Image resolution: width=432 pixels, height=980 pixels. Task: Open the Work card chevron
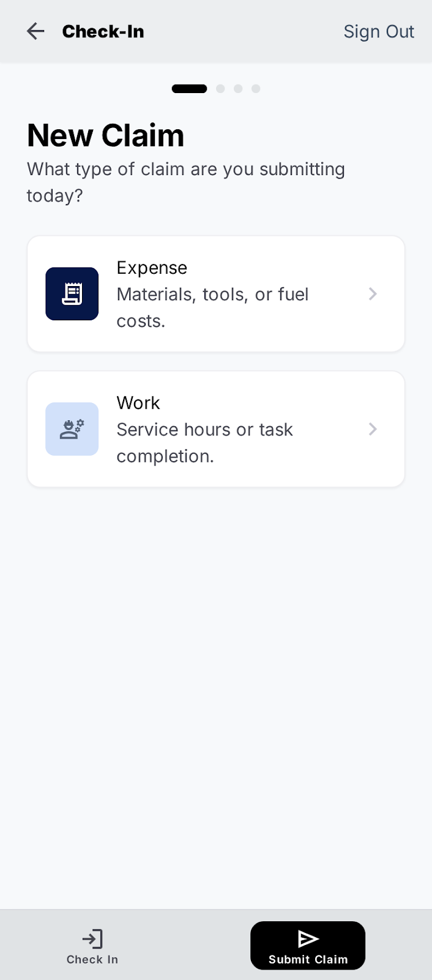coord(373,429)
